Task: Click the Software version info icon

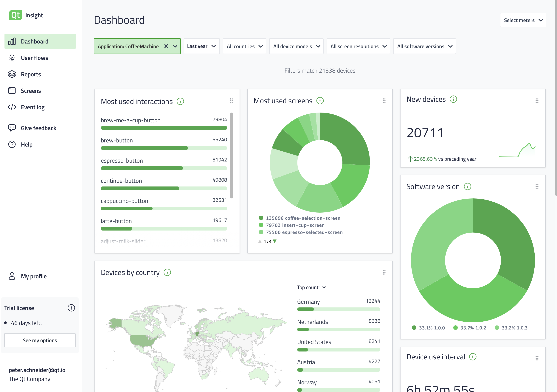Action: pos(468,186)
